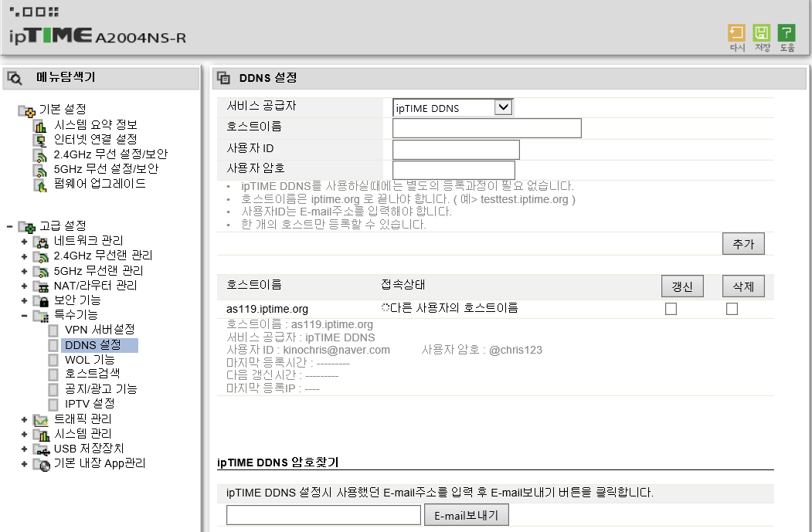Collapse the 특수기능 node
812x532 pixels.
click(24, 316)
